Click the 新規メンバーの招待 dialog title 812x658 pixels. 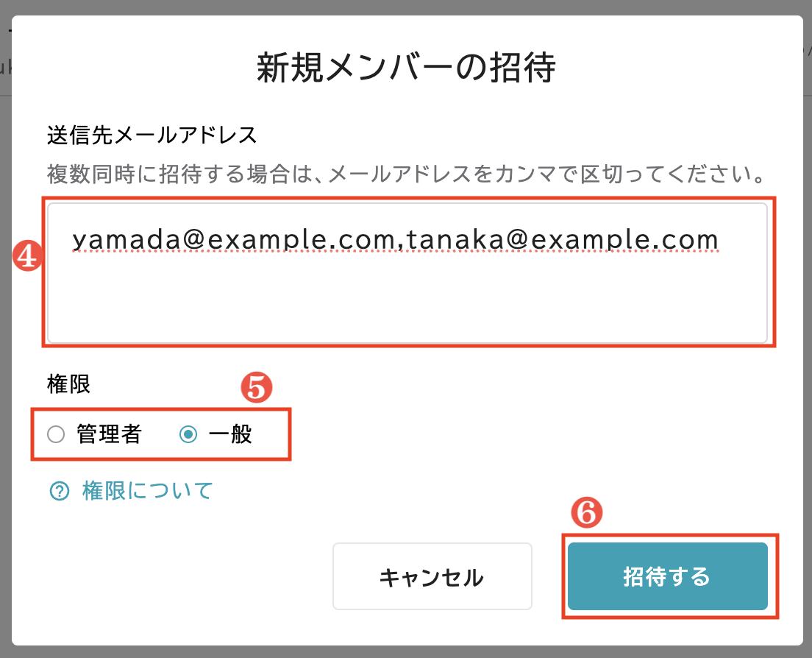pyautogui.click(x=406, y=68)
